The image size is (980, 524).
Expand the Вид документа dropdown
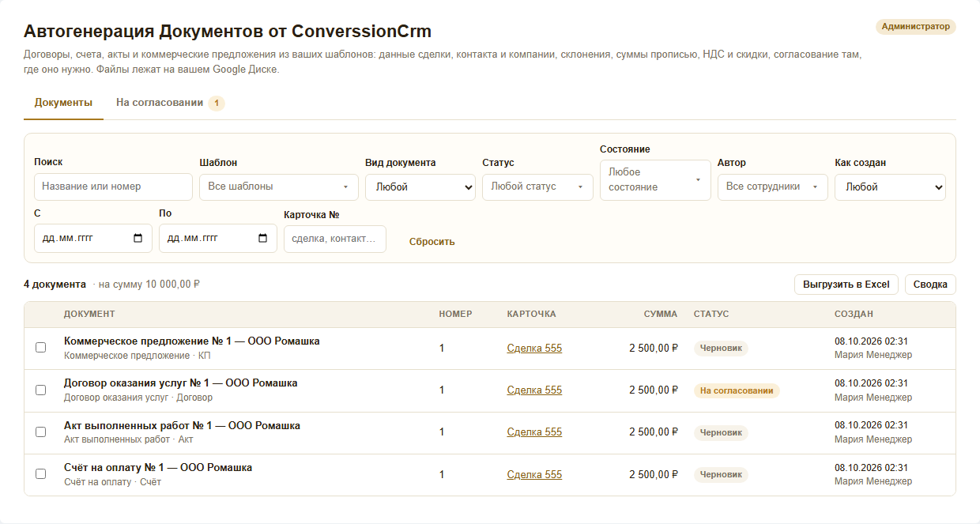[x=420, y=187]
